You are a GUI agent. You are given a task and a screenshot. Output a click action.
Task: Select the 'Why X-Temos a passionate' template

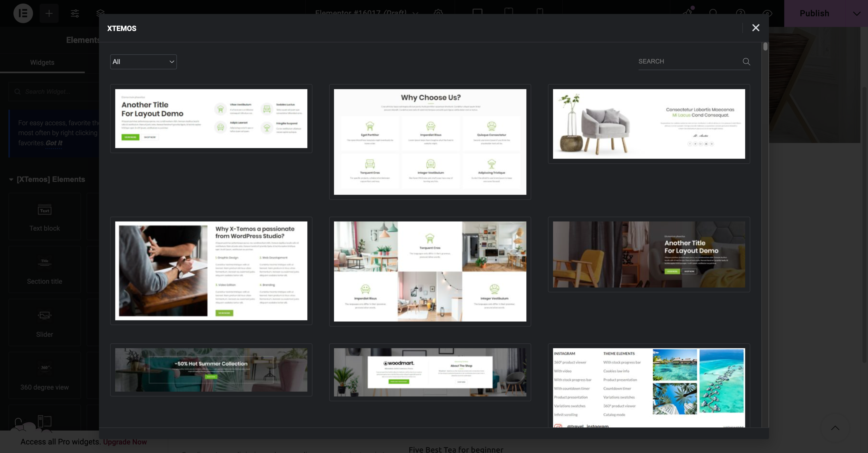point(211,271)
